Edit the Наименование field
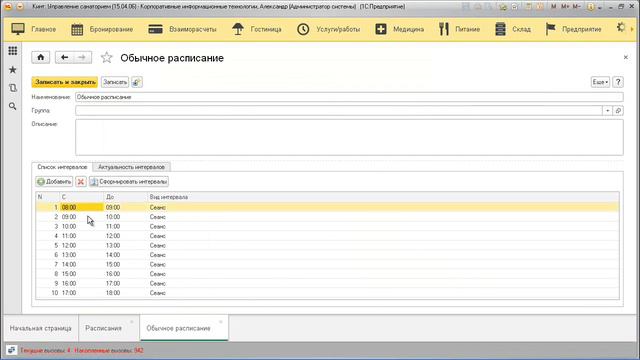 [349, 97]
